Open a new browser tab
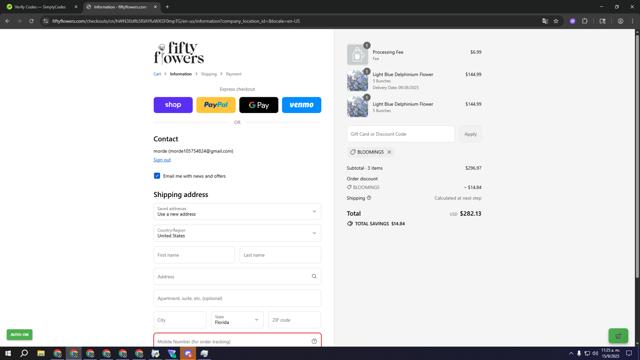 point(167,7)
